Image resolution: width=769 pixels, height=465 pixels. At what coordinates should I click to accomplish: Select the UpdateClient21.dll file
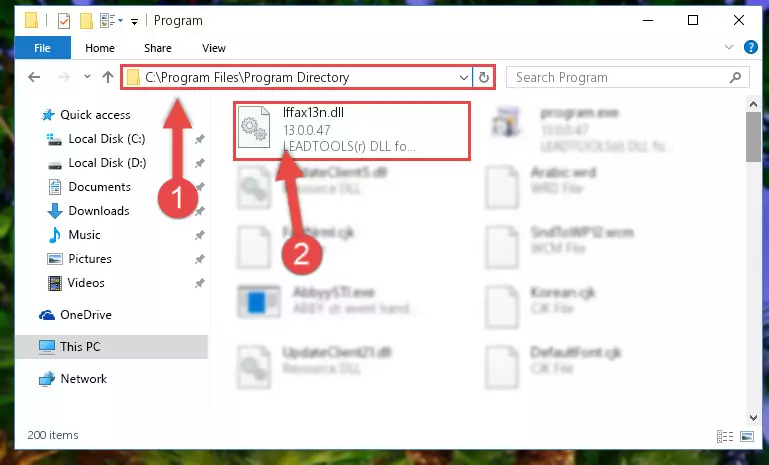point(314,366)
